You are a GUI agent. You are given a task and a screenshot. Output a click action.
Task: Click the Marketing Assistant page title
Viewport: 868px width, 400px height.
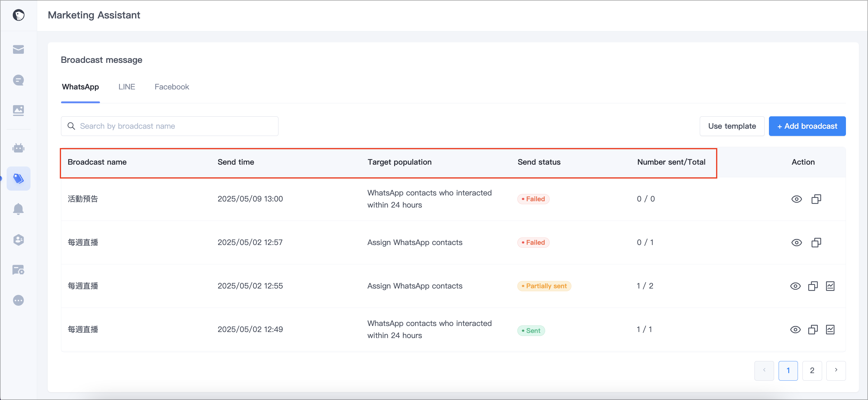click(x=94, y=15)
